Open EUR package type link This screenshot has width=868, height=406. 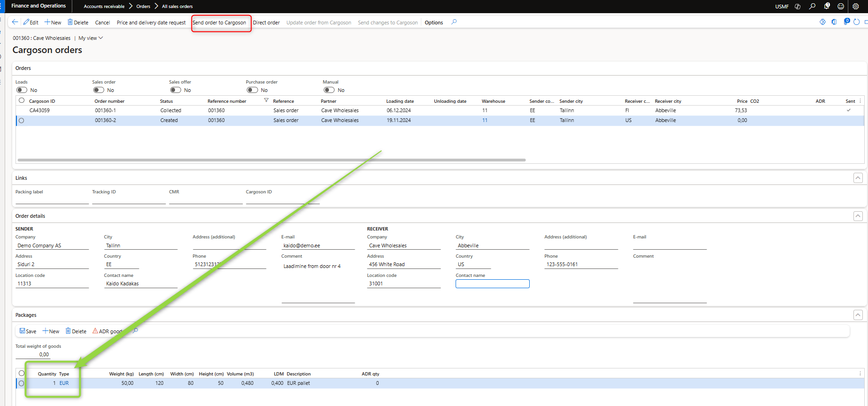tap(64, 383)
